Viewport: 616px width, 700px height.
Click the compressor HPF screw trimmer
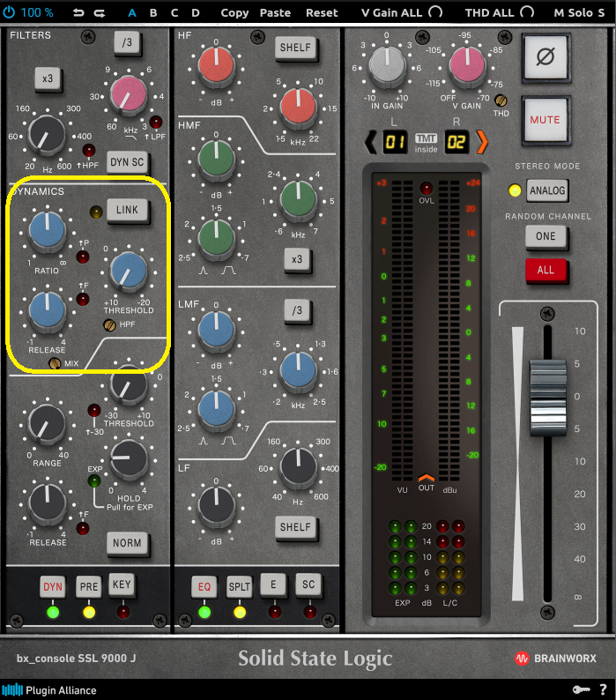(109, 325)
